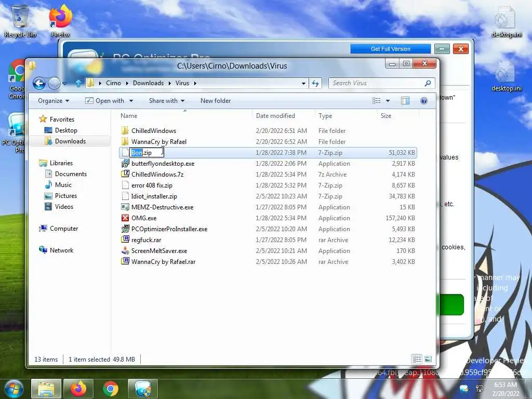532x399 pixels.
Task: Open Google Chrome from the taskbar
Action: pyautogui.click(x=111, y=389)
